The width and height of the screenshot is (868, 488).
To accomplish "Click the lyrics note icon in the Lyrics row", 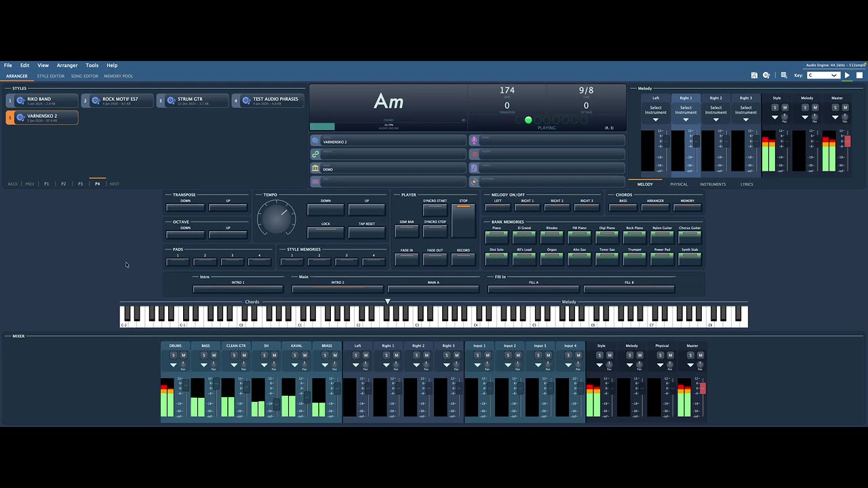I will pyautogui.click(x=474, y=167).
